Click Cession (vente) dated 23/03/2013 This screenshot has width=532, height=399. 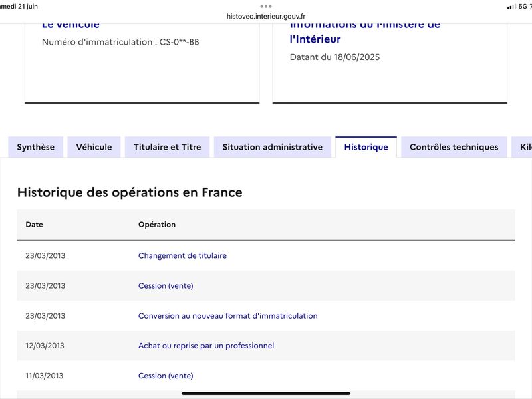pyautogui.click(x=166, y=286)
